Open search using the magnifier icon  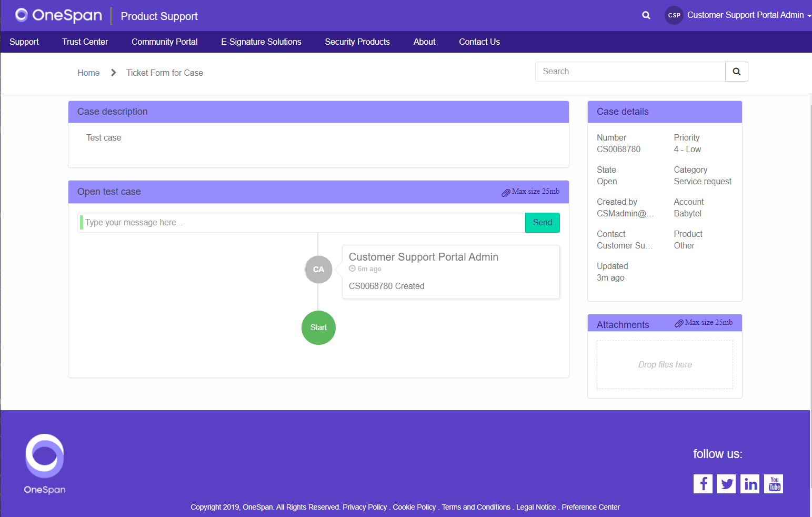click(646, 15)
